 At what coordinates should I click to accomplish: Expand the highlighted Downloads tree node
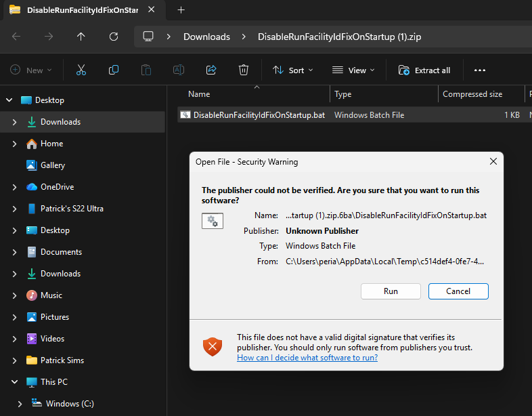[15, 122]
